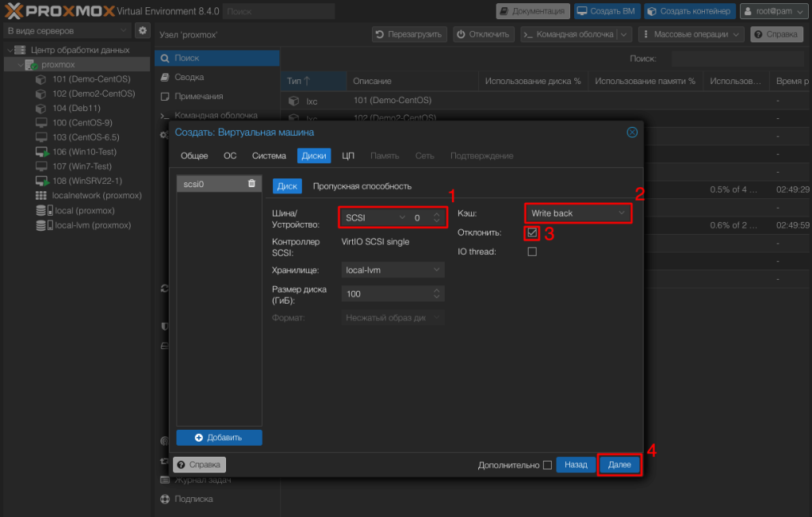Switch to the ЦП tab
812x517 pixels.
point(348,156)
